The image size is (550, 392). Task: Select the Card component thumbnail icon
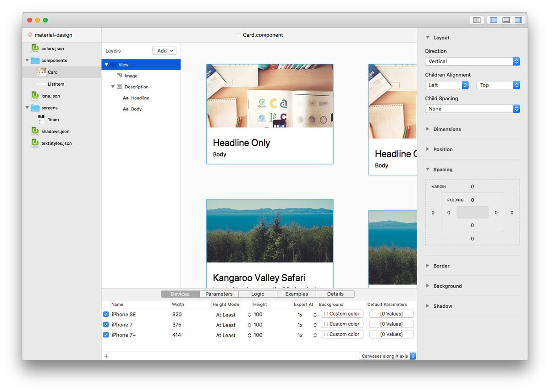pos(41,72)
